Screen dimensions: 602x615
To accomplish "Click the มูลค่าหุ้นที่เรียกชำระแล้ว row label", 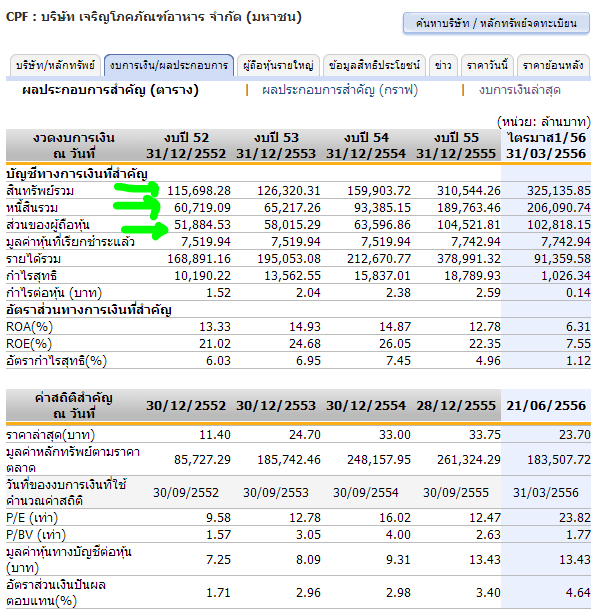I will click(71, 242).
